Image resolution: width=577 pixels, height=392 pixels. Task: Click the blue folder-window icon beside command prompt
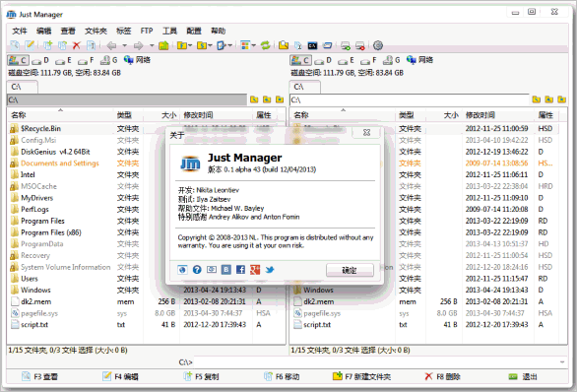tap(327, 45)
